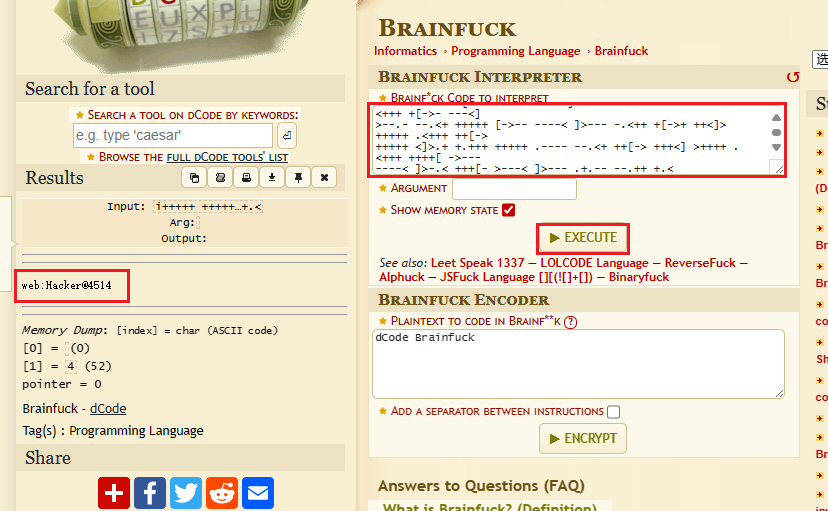Click the scroll/history icon in Results toolbar
The image size is (828, 511).
220,177
